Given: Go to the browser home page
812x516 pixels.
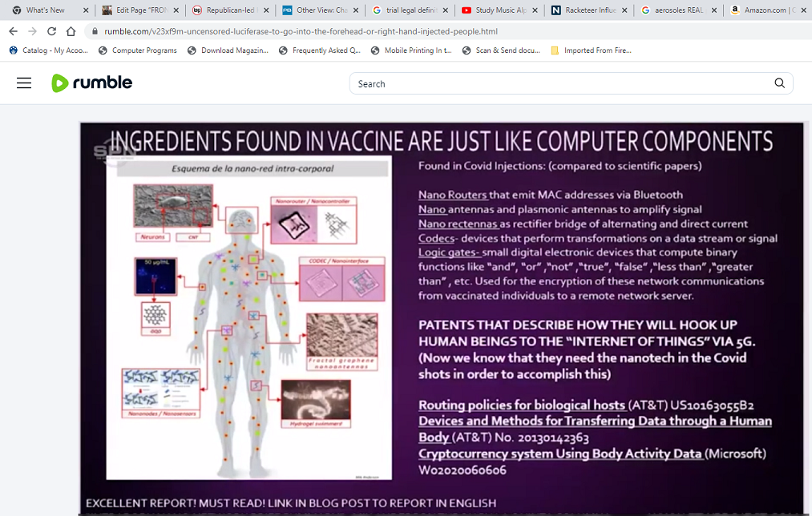Looking at the screenshot, I should point(71,31).
